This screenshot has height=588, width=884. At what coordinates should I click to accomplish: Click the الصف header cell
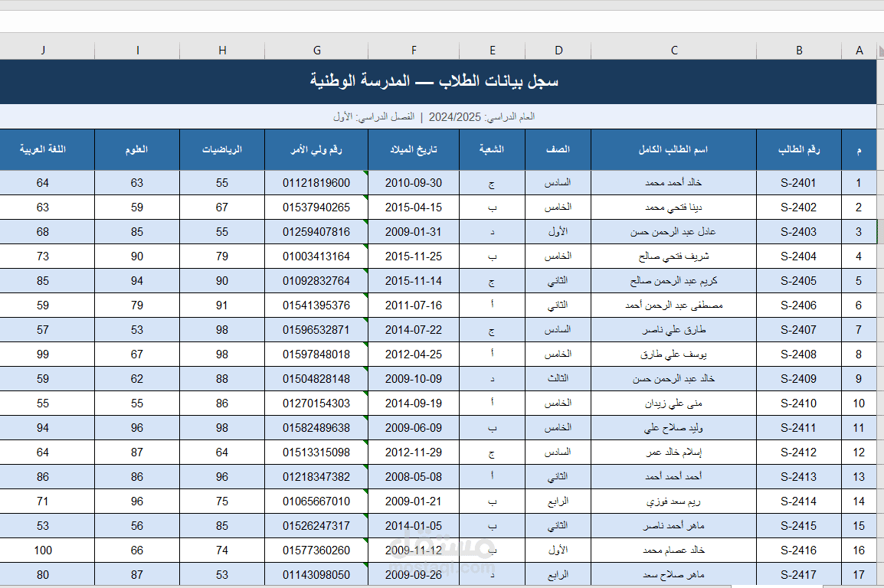tap(558, 150)
